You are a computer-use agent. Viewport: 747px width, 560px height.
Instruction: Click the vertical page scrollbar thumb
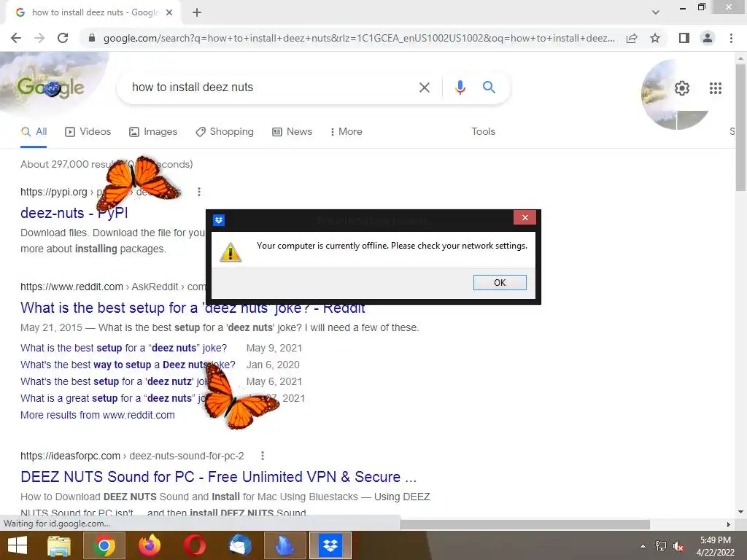click(x=741, y=127)
